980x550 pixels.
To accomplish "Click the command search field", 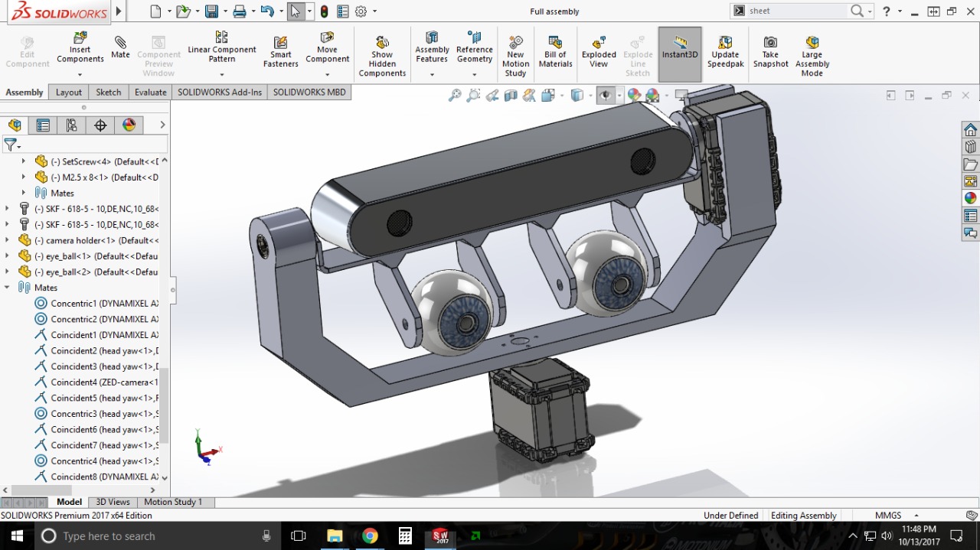I will click(798, 11).
